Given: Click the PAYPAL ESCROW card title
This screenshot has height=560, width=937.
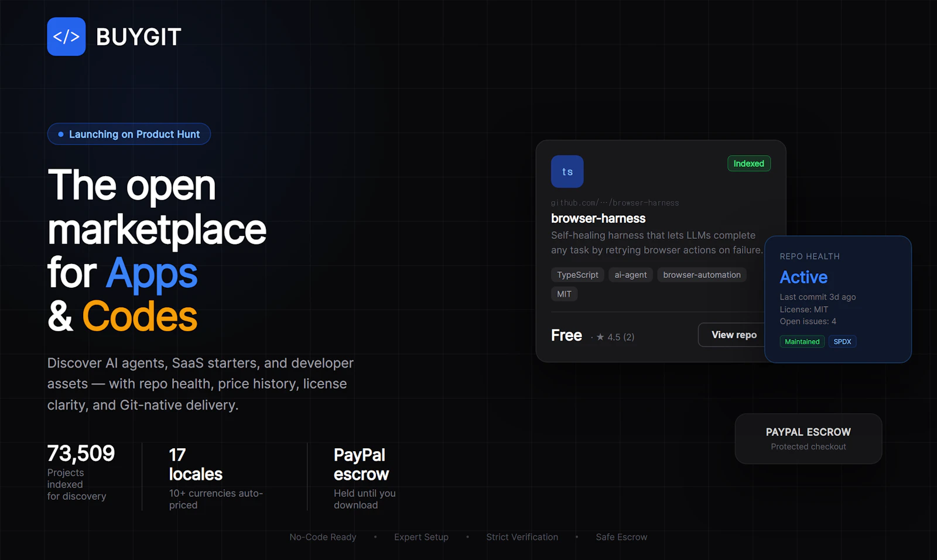Looking at the screenshot, I should click(808, 432).
